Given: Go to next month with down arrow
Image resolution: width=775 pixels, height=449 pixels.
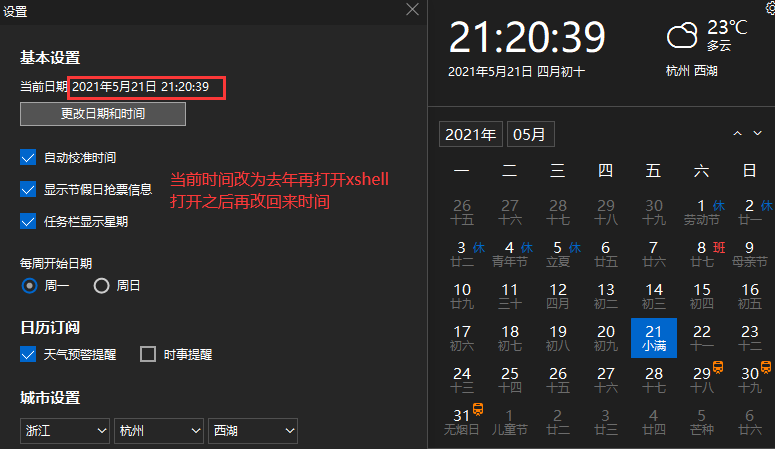Looking at the screenshot, I should [x=757, y=134].
